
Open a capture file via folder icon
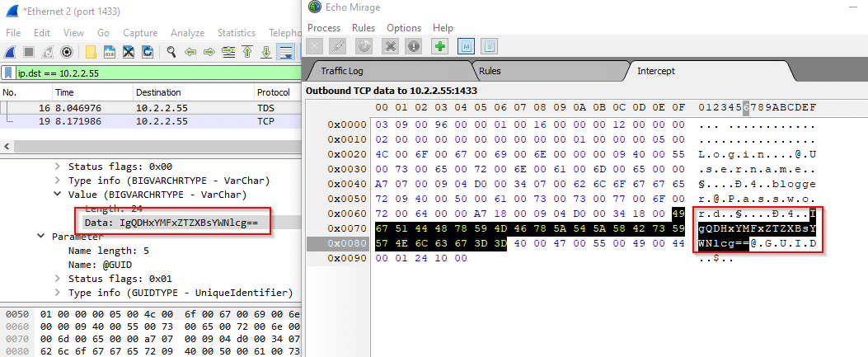coord(91,52)
